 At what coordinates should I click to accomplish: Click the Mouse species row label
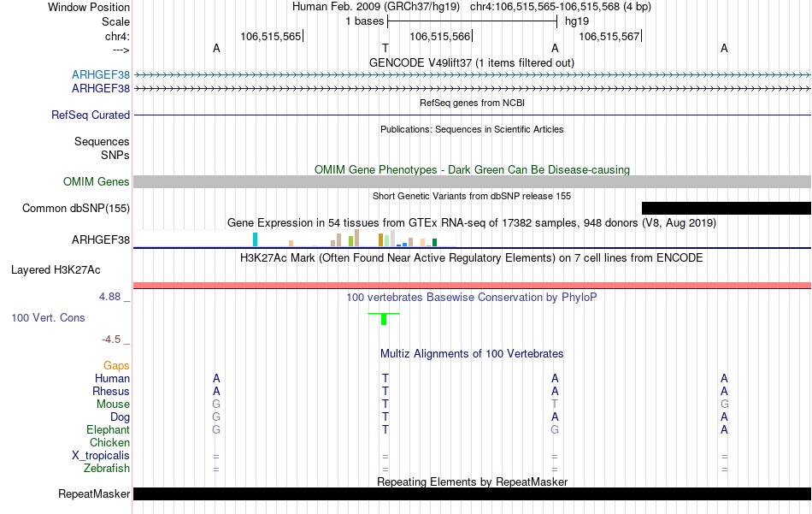[113, 405]
